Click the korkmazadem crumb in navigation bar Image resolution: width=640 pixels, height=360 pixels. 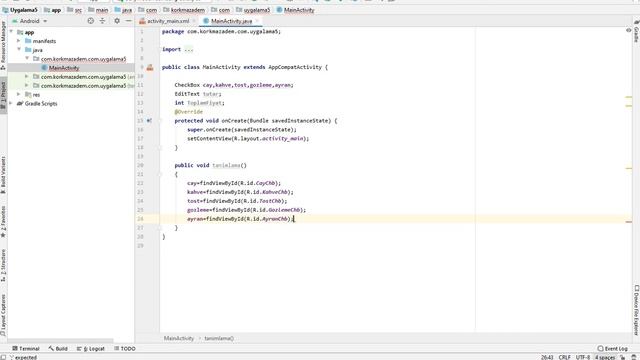point(184,10)
